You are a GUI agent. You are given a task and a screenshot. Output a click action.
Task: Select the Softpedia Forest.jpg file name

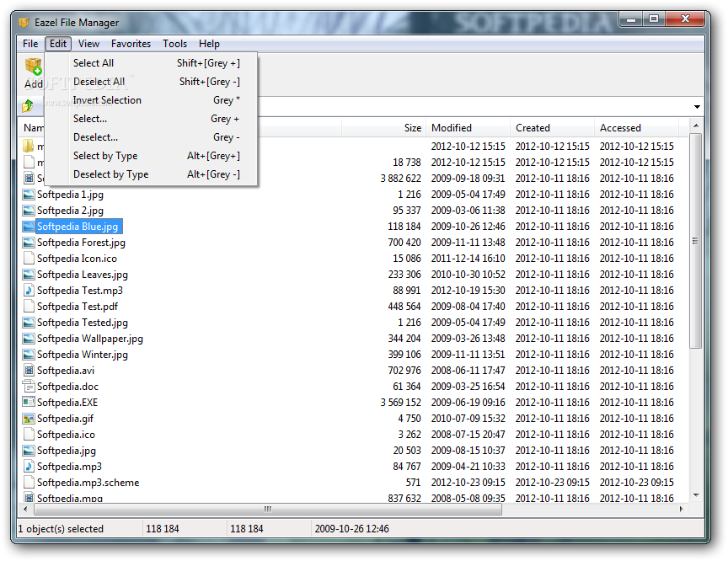tap(81, 243)
